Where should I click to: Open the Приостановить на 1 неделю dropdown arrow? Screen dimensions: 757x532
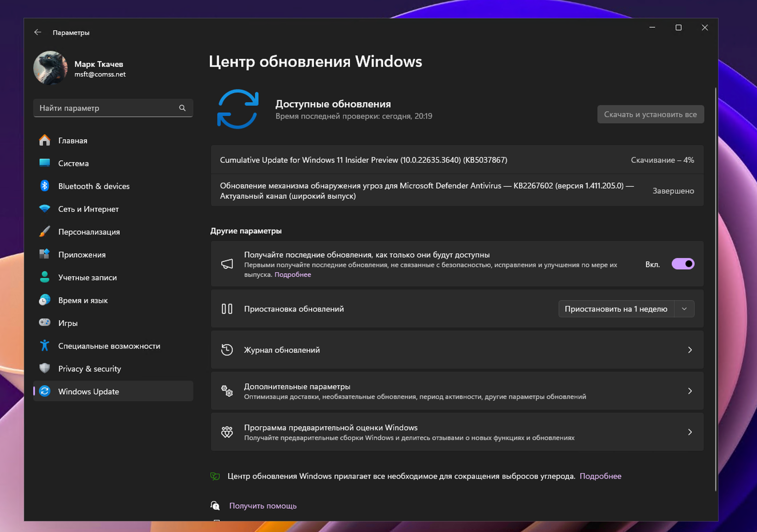pyautogui.click(x=684, y=309)
